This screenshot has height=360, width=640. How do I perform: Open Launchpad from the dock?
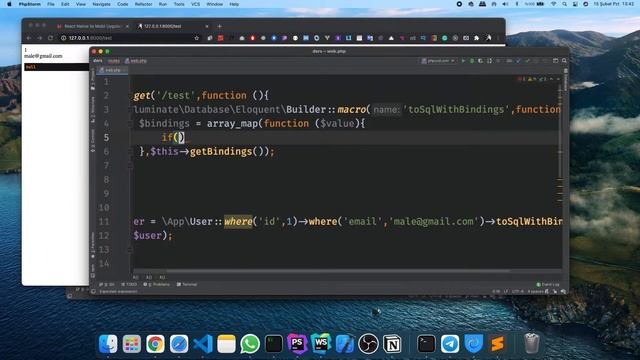[132, 344]
